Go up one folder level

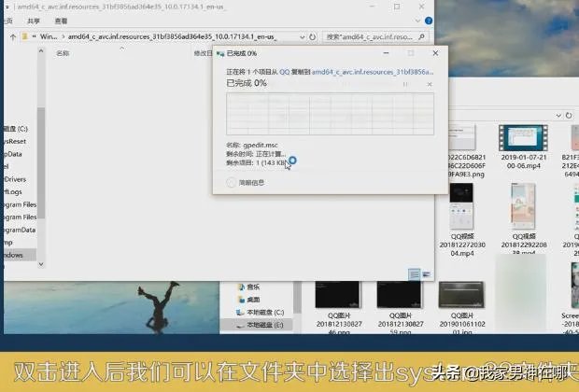tap(13, 37)
